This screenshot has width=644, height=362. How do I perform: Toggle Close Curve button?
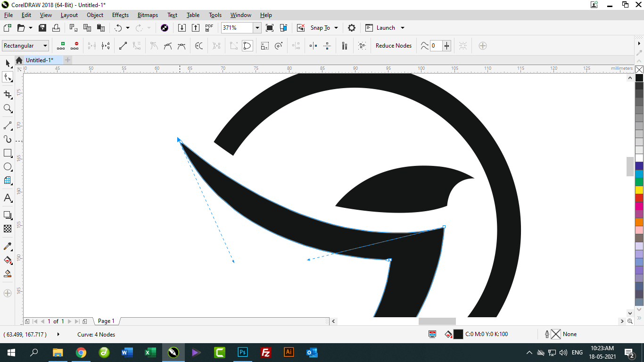point(248,46)
